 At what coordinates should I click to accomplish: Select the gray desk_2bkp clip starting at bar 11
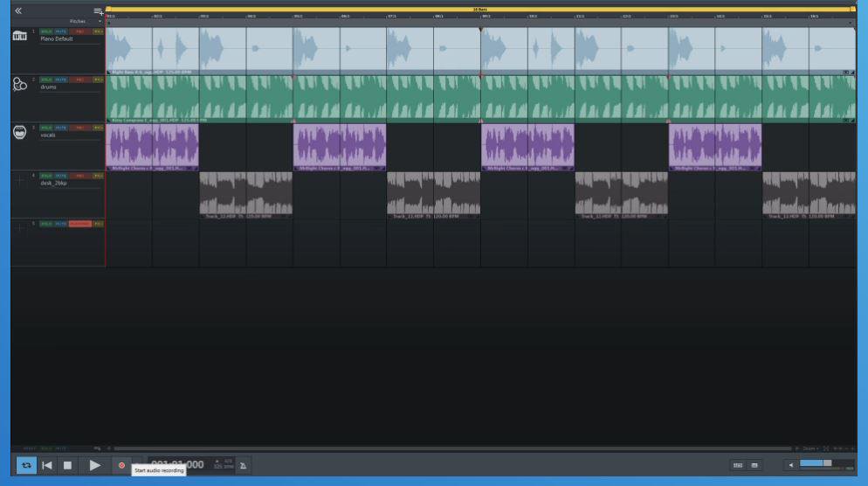click(x=621, y=195)
